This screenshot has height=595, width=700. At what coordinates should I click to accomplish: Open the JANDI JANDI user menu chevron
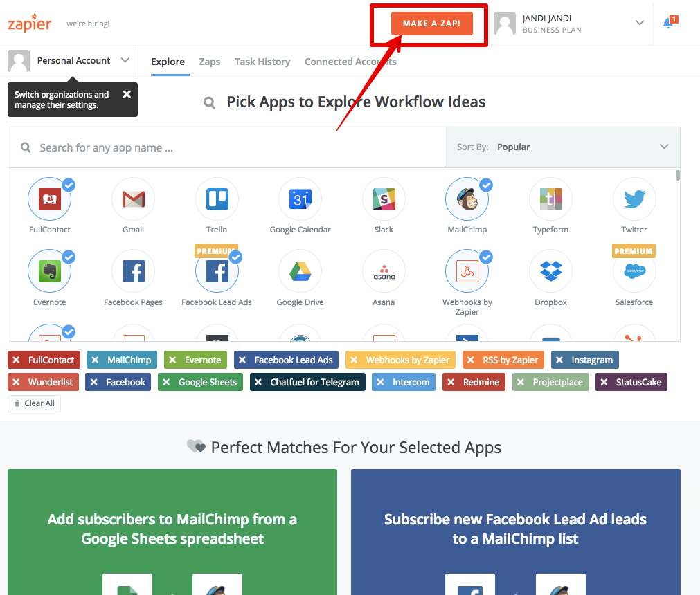[640, 23]
